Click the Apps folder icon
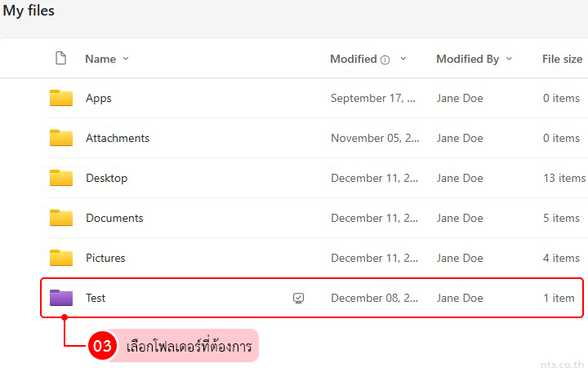Viewport: 588px width, 372px height. (x=61, y=98)
